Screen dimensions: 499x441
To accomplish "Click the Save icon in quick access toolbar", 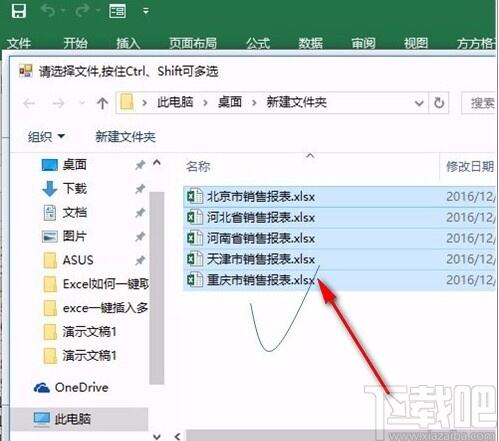I will [x=18, y=11].
